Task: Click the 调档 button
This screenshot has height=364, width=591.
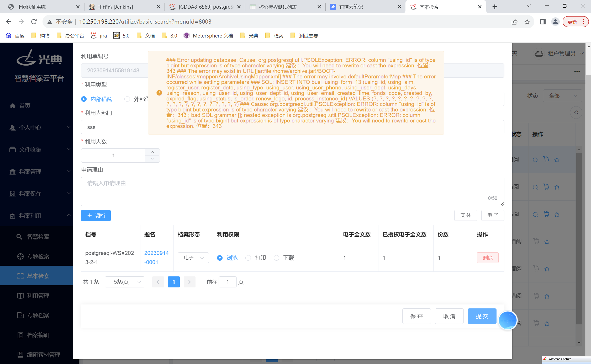Action: tap(96, 216)
